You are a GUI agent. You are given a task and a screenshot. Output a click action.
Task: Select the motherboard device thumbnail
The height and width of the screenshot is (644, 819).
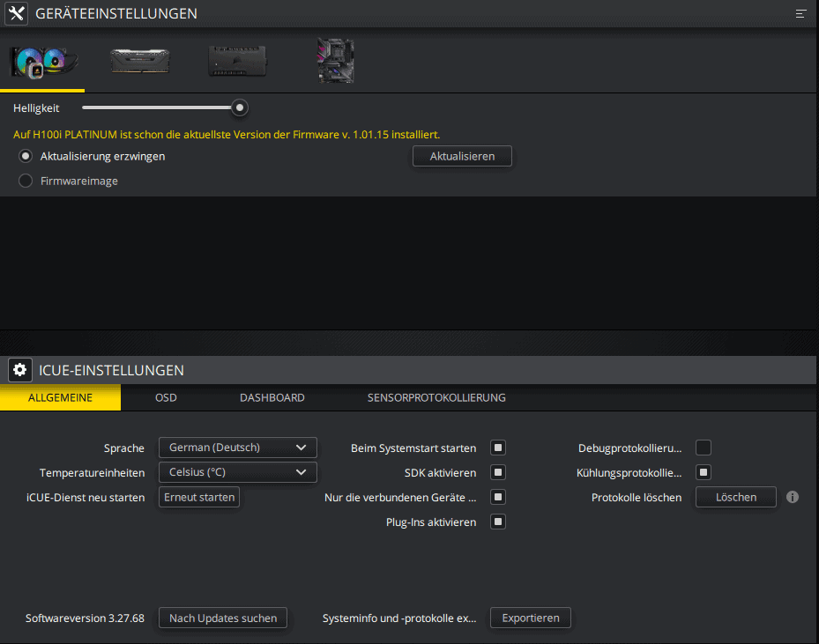click(x=336, y=61)
